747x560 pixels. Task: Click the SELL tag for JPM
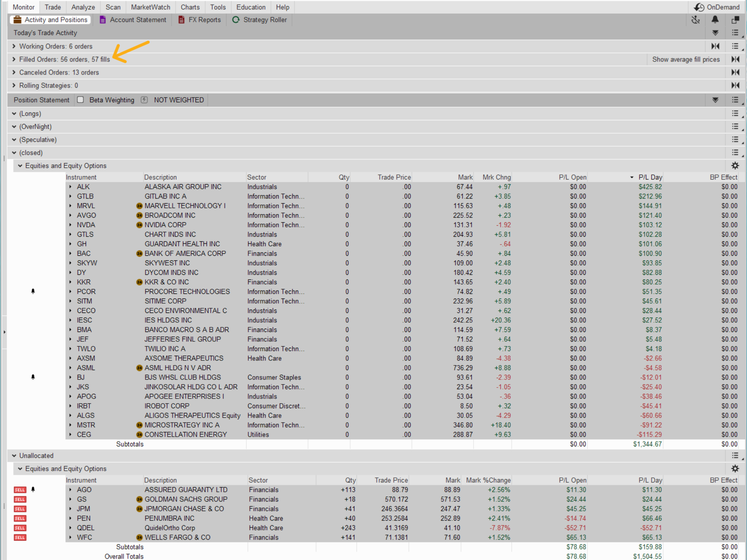(x=20, y=509)
